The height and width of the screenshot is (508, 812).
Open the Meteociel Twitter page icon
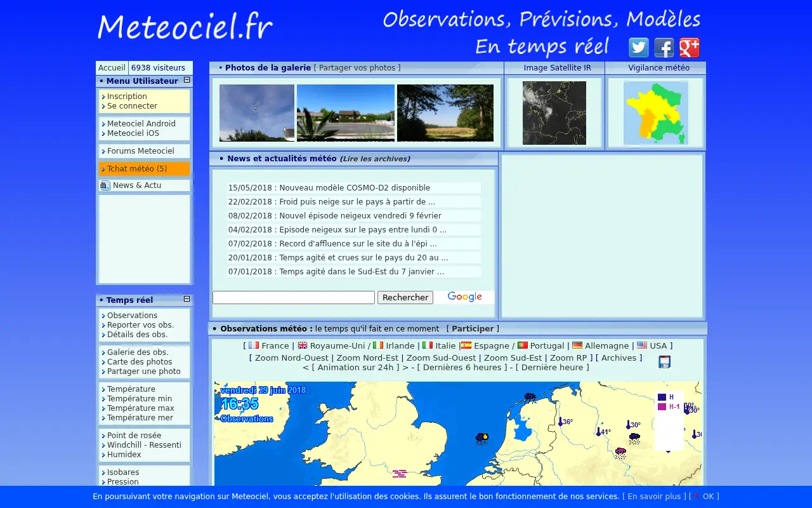639,48
